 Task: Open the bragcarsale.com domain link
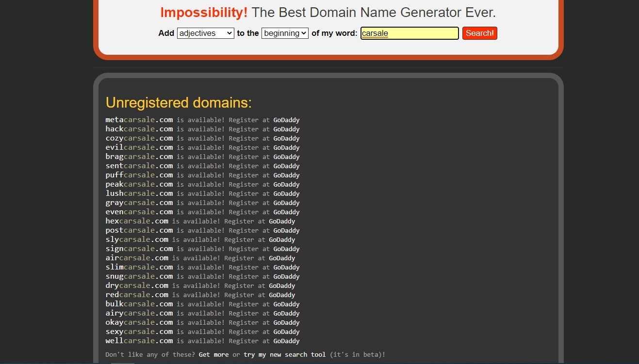pos(139,157)
